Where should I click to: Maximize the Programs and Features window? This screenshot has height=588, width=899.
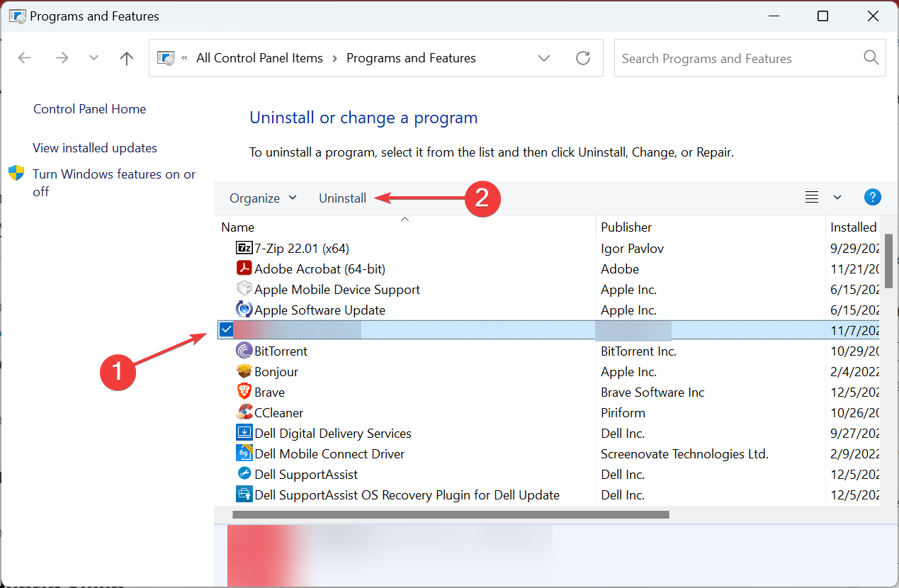click(822, 16)
